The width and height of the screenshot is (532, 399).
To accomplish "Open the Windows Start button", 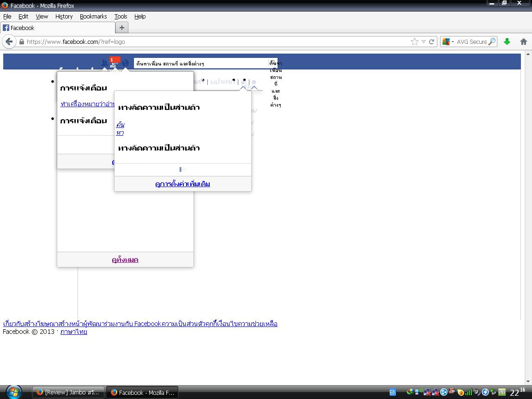I will click(13, 392).
